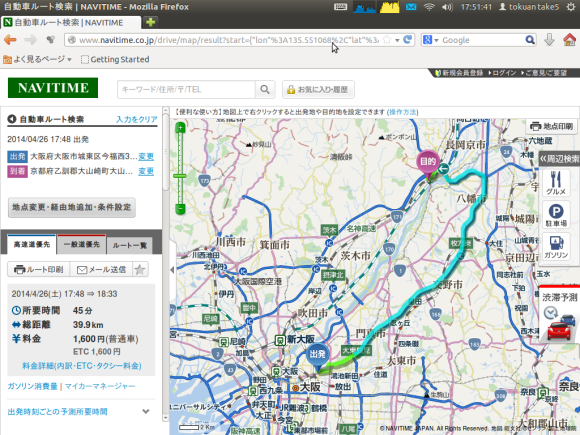Click the Firefox back arrow
Image resolution: width=580 pixels, height=435 pixels.
coord(10,40)
